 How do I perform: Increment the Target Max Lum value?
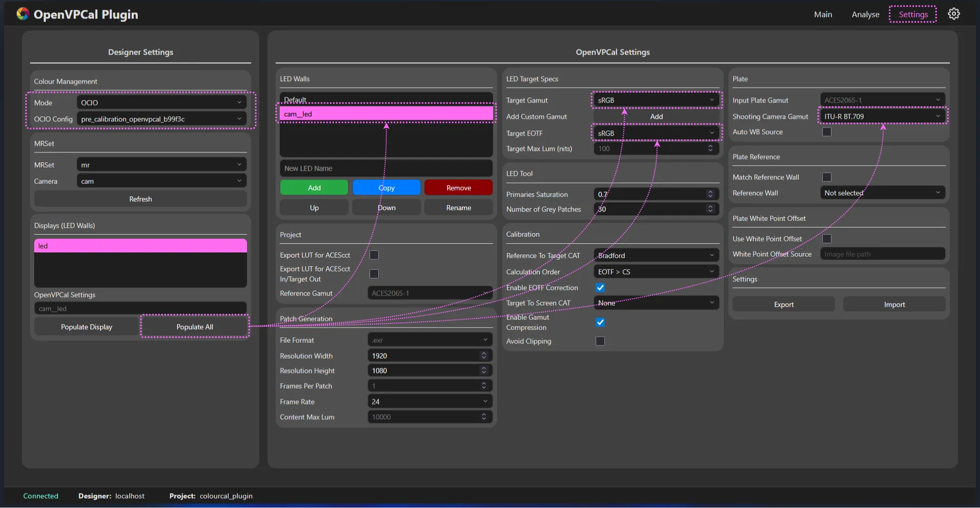710,146
